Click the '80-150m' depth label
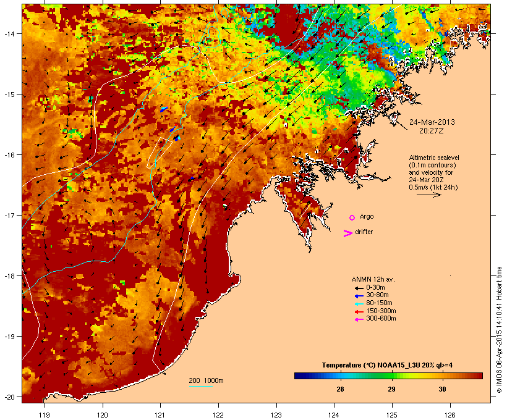Image resolution: width=507 pixels, height=420 pixels. (x=379, y=303)
